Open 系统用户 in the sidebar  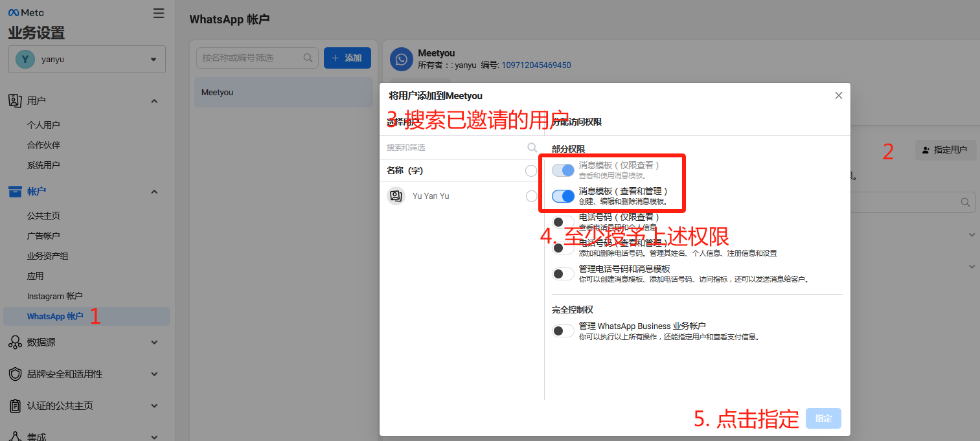pyautogui.click(x=43, y=165)
